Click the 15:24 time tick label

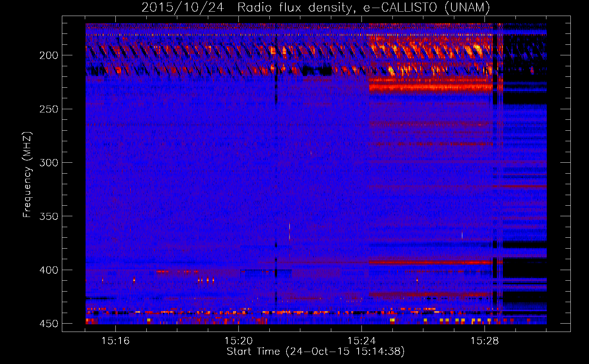point(361,341)
